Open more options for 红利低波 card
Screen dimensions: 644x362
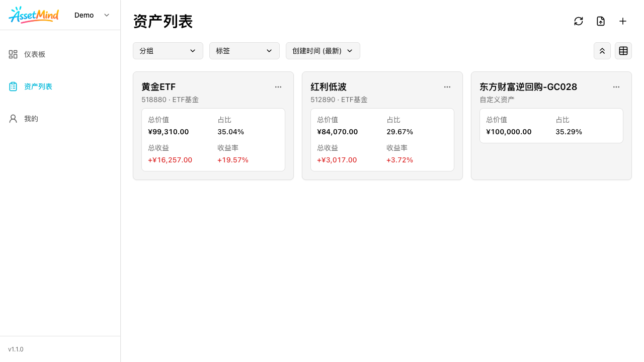[x=447, y=87]
